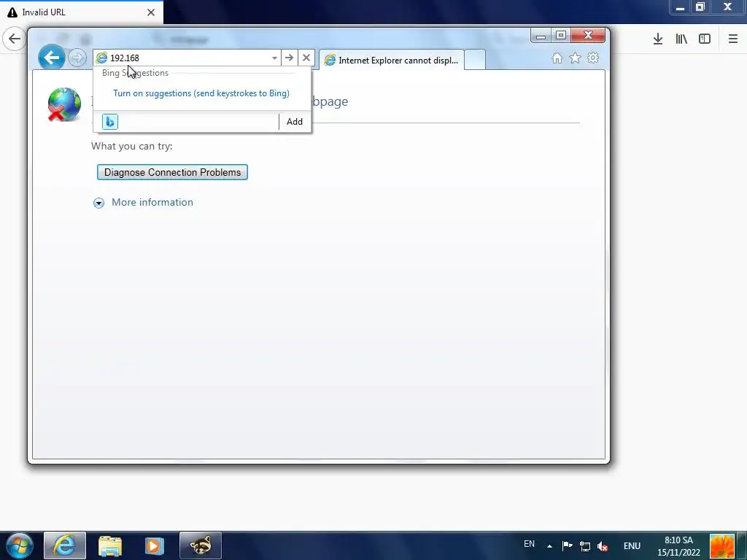Screen dimensions: 747x560
Task: Click the network tray icon
Action: click(584, 546)
